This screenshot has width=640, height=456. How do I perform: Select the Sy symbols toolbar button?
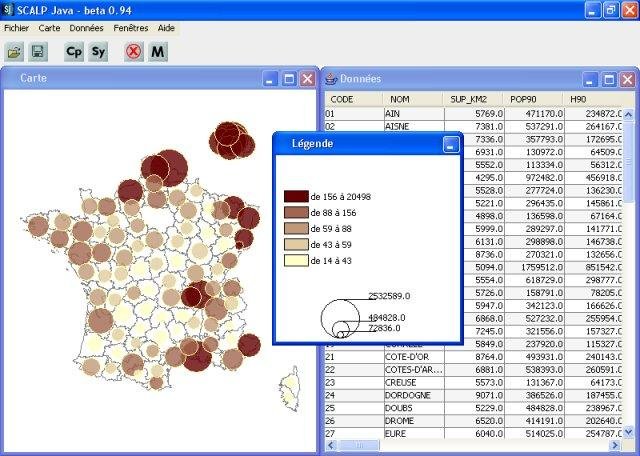[98, 52]
